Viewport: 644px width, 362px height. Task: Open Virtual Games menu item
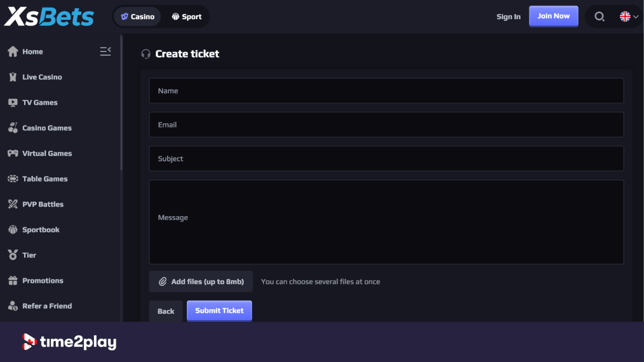point(47,153)
